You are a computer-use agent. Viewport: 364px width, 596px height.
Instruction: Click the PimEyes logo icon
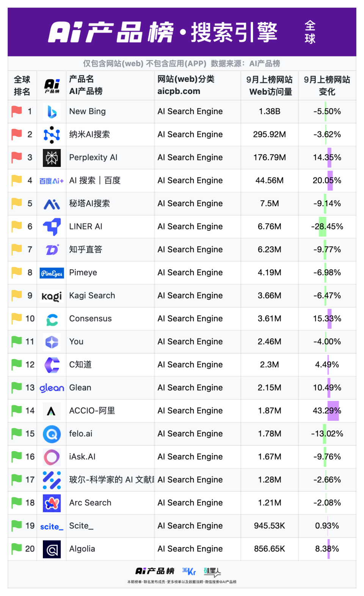(x=52, y=273)
